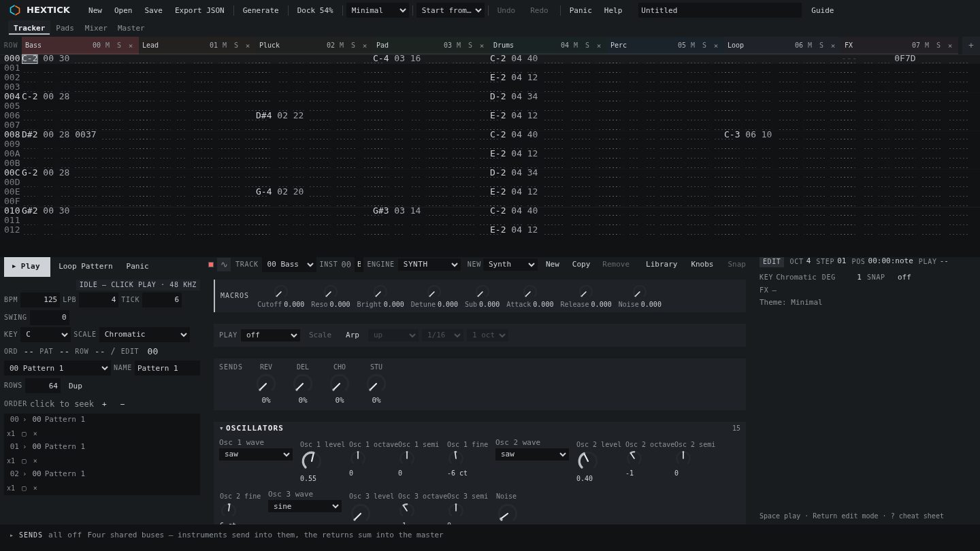This screenshot has width=980, height=551.
Task: Open the Start from dropdown
Action: click(x=451, y=10)
